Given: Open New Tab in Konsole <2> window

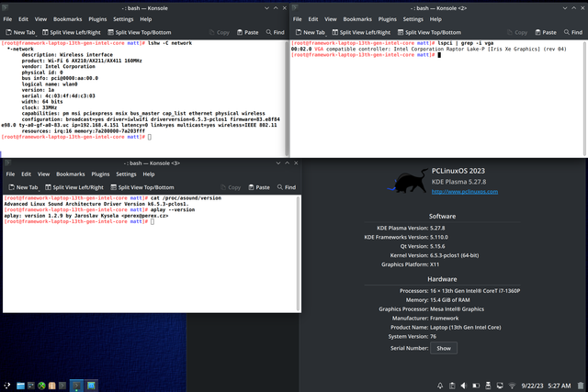Looking at the screenshot, I should click(x=311, y=33).
